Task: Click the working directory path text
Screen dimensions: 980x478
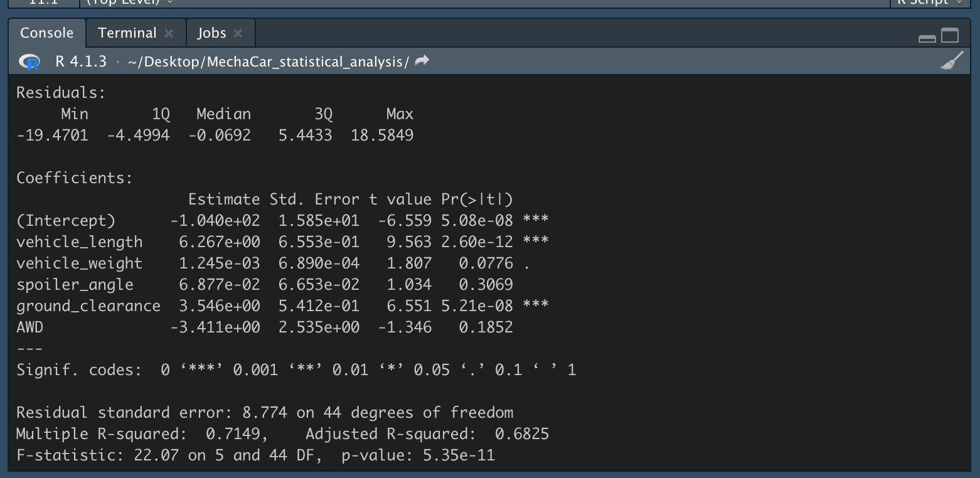Action: click(x=269, y=61)
